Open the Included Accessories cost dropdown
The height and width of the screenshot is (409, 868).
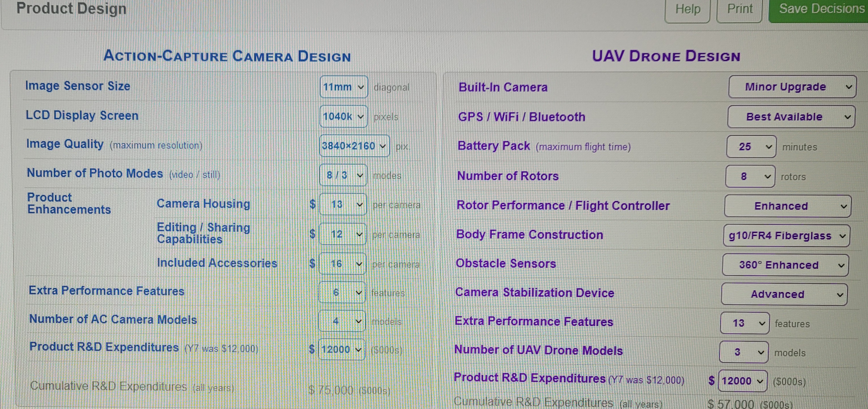click(x=342, y=263)
